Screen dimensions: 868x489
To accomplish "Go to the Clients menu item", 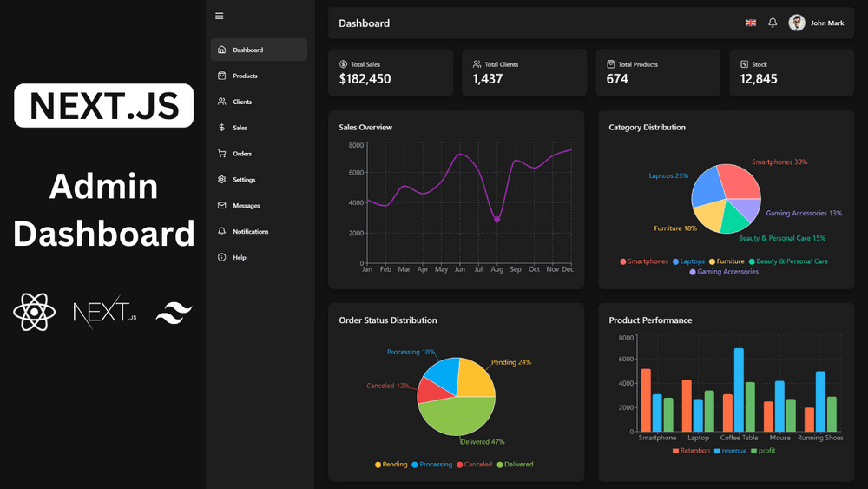I will (x=242, y=102).
